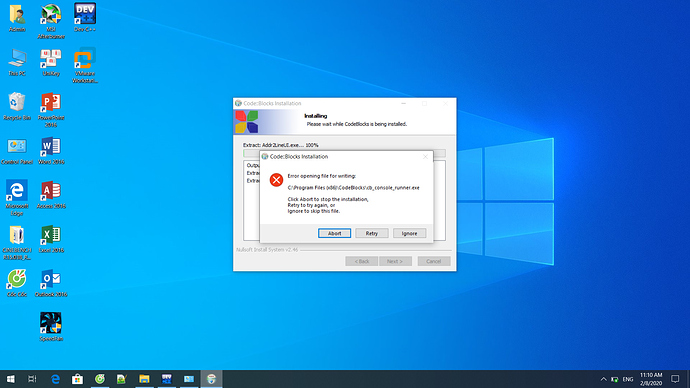Open the Action Center notifications icon
The width and height of the screenshot is (690, 388).
pyautogui.click(x=675, y=379)
